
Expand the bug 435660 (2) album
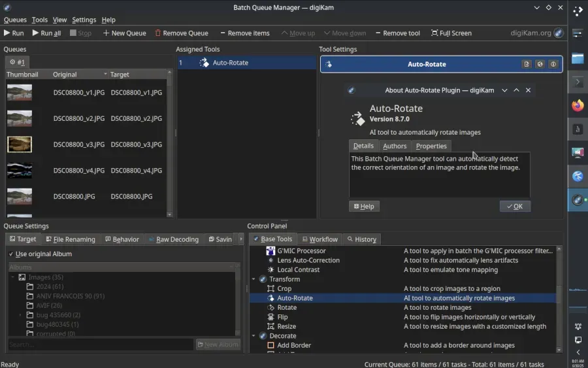tap(20, 315)
